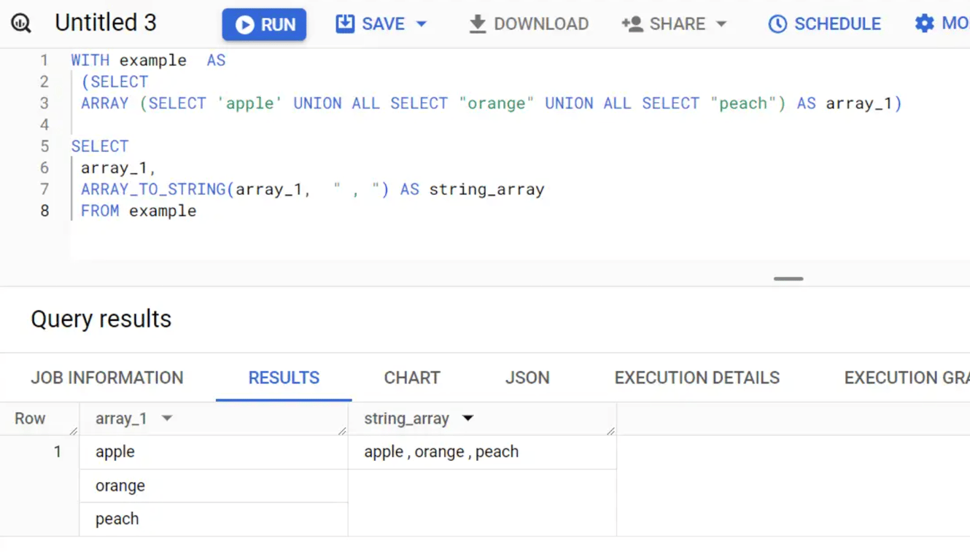Select the RESULTS tab
This screenshot has height=560, width=970.
(x=284, y=378)
